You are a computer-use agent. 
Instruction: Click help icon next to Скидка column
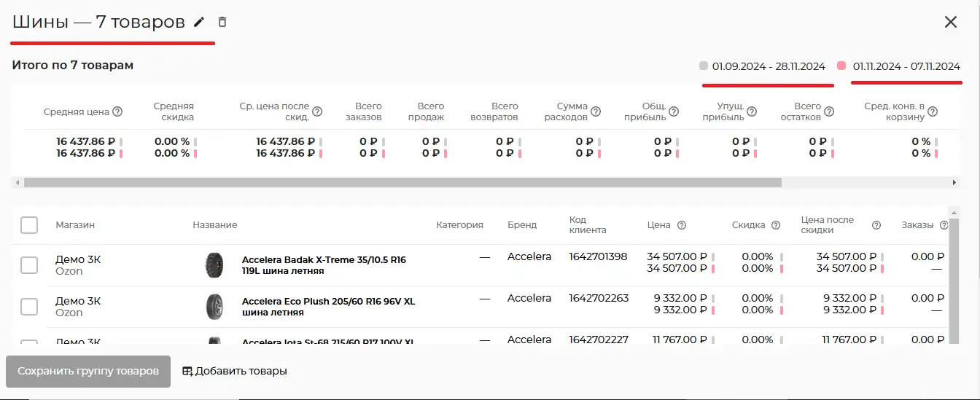776,225
